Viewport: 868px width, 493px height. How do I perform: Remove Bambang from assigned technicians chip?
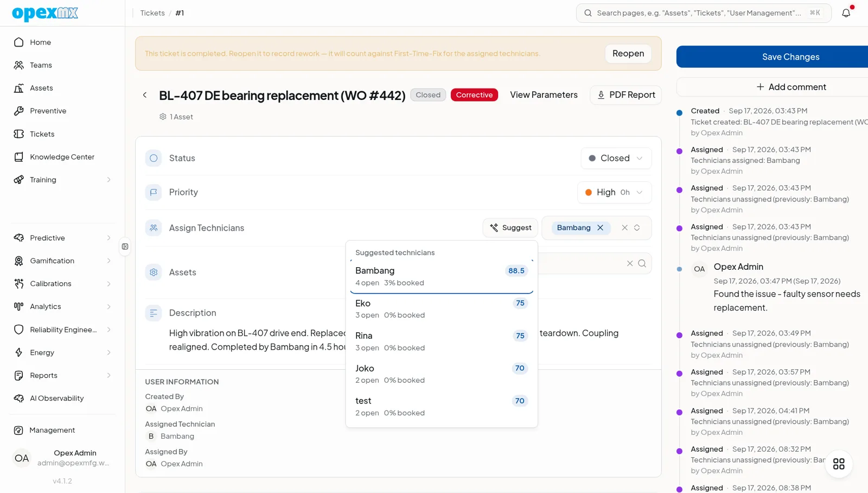pyautogui.click(x=600, y=228)
